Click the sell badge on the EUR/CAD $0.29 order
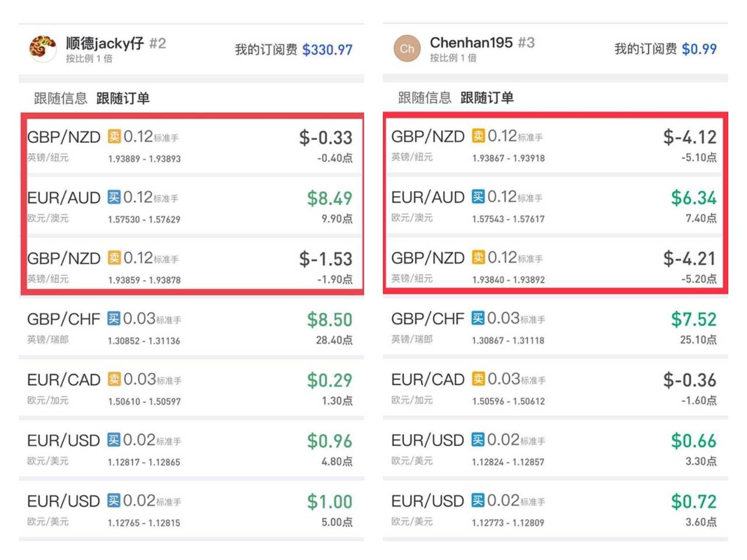 (114, 379)
